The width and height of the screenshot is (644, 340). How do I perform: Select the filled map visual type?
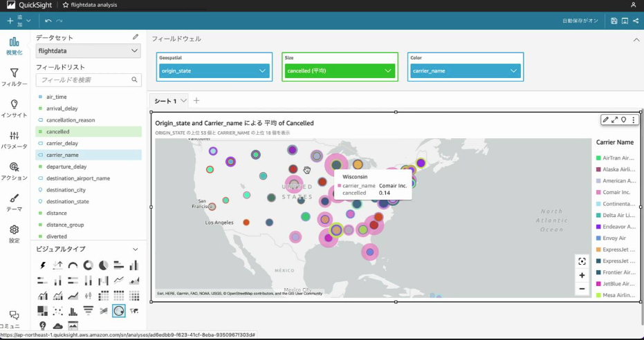(x=134, y=311)
